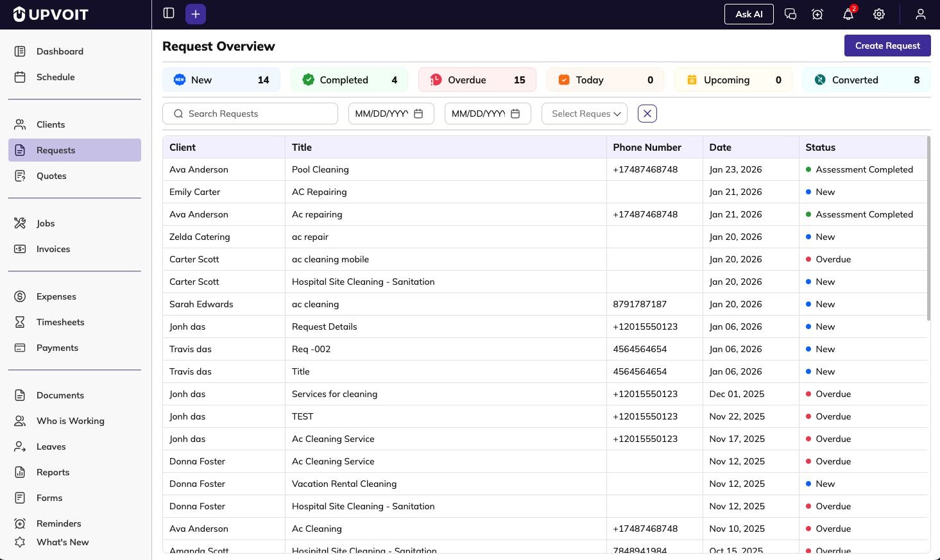Open the reminders alarm icon in the top bar
This screenshot has height=560, width=940.
click(x=817, y=13)
